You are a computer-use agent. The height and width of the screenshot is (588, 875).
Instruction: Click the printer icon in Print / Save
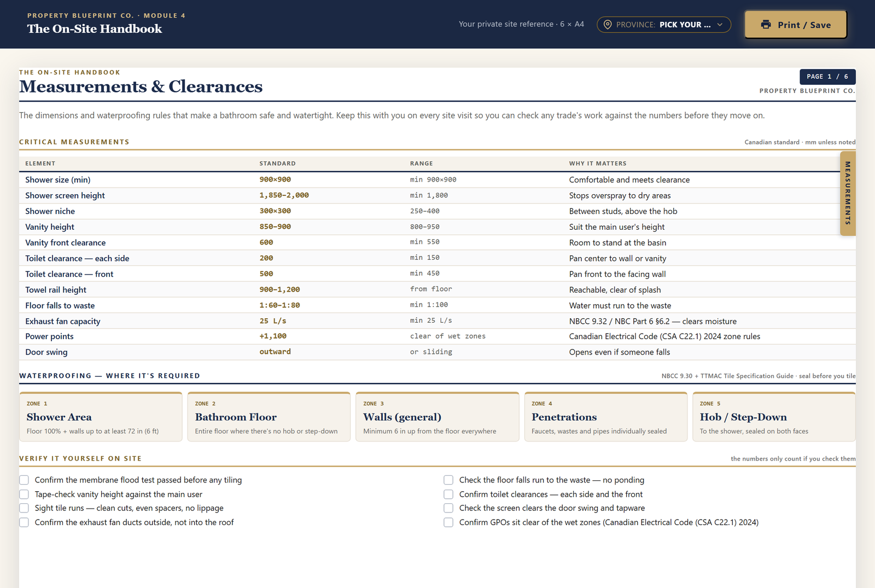(x=766, y=25)
